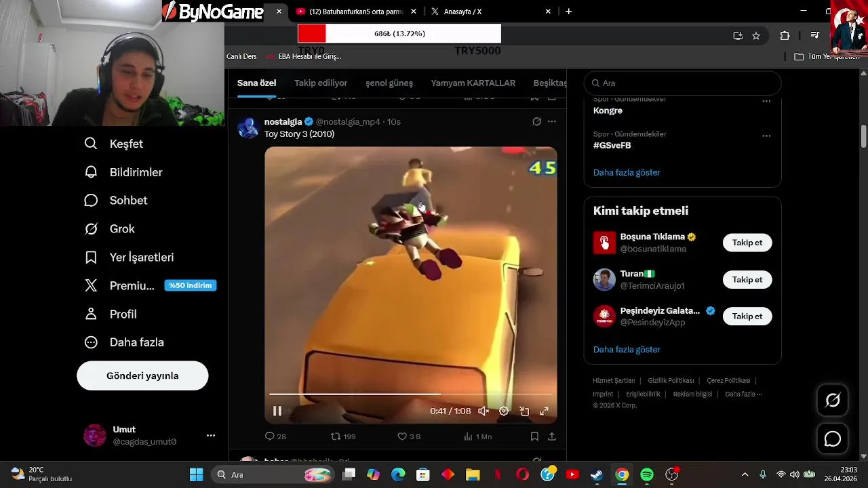Show more suggestions under Kimi takip etmeli
This screenshot has height=488, width=868.
tap(627, 350)
